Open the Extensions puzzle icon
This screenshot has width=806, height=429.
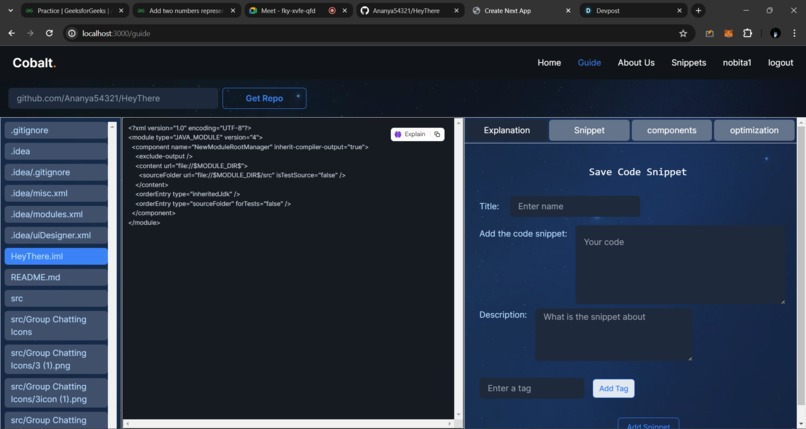pyautogui.click(x=747, y=33)
